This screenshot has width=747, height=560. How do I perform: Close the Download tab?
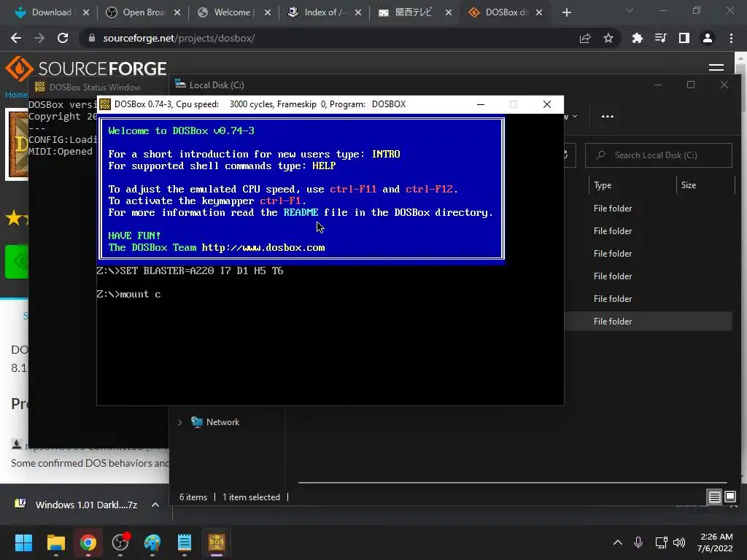tap(86, 12)
